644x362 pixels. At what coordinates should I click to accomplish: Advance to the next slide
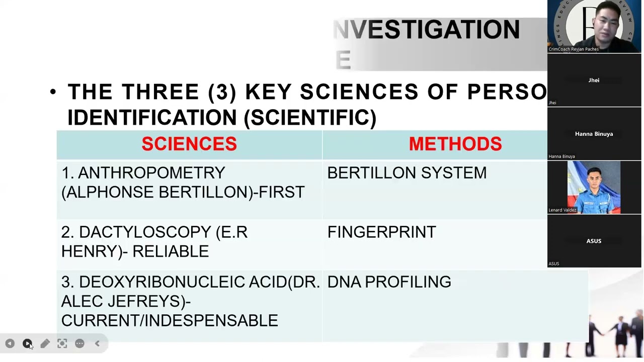point(27,343)
